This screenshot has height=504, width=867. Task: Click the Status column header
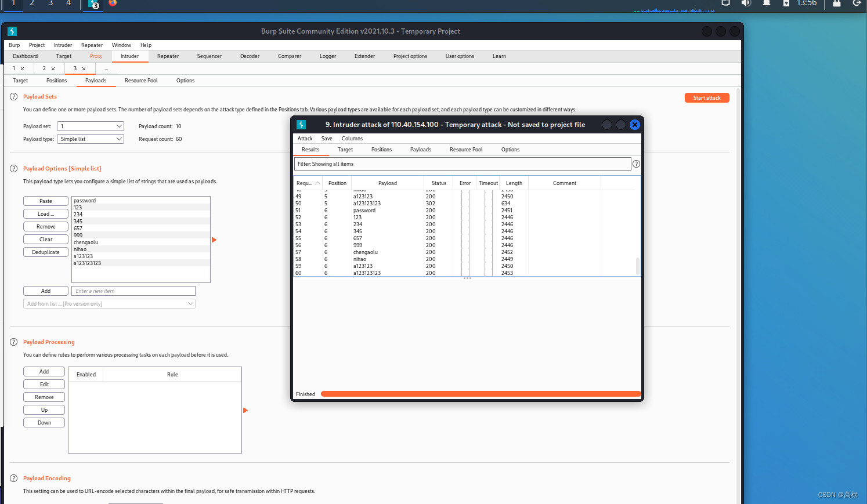point(439,183)
